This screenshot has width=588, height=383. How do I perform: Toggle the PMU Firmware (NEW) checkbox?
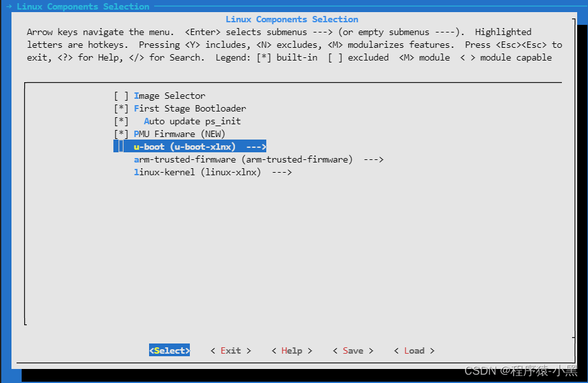[x=121, y=134]
